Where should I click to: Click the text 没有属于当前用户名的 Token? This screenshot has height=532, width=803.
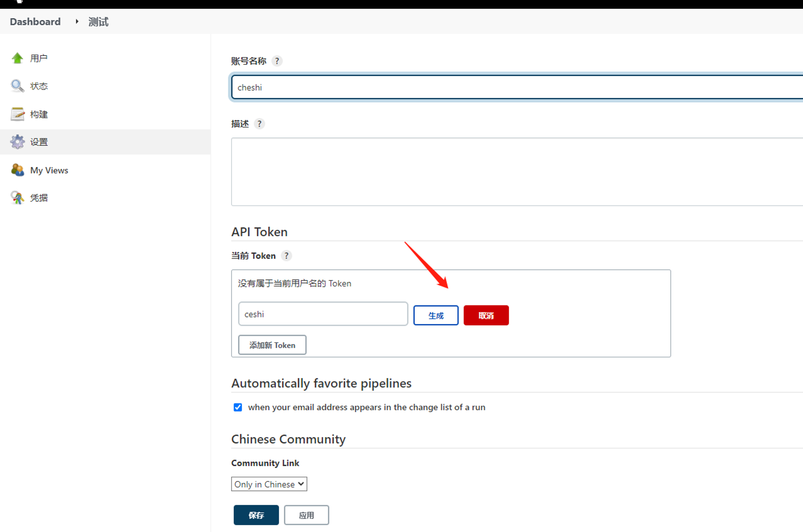point(294,283)
